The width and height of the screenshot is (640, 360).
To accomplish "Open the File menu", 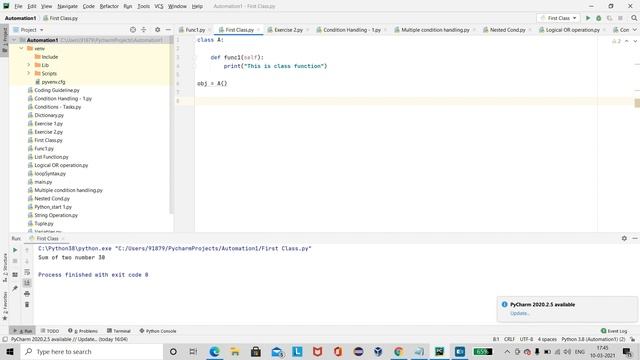I will (18, 6).
